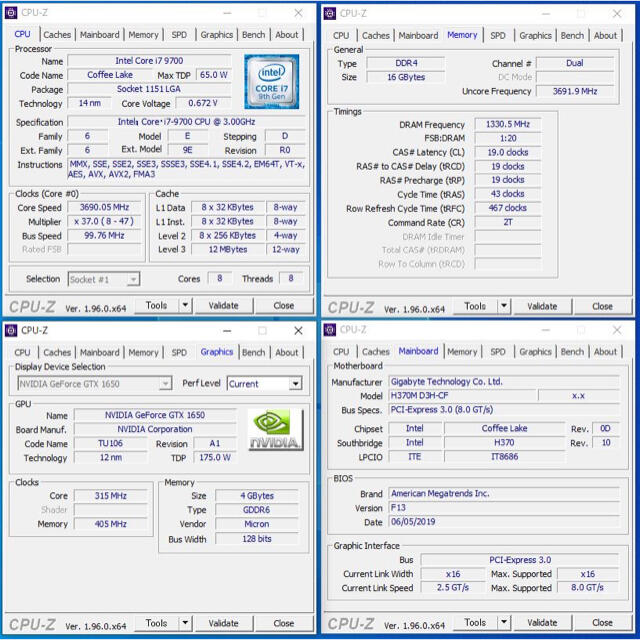
Task: Open Memory tab in Mainboard window
Action: (x=462, y=351)
